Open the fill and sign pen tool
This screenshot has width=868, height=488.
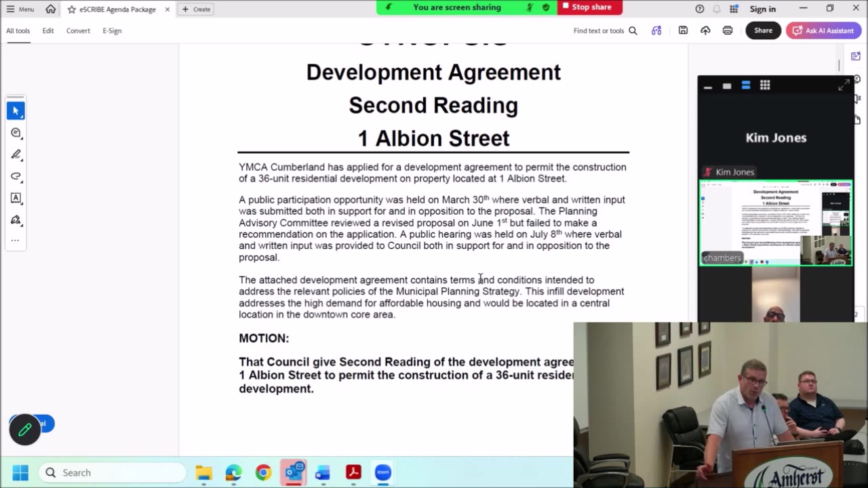[16, 220]
